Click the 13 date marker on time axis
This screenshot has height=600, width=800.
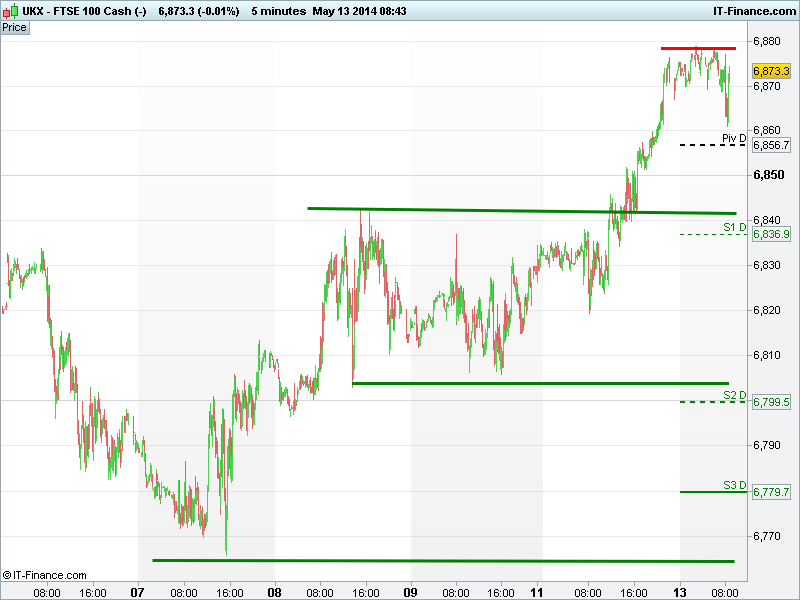coord(680,592)
